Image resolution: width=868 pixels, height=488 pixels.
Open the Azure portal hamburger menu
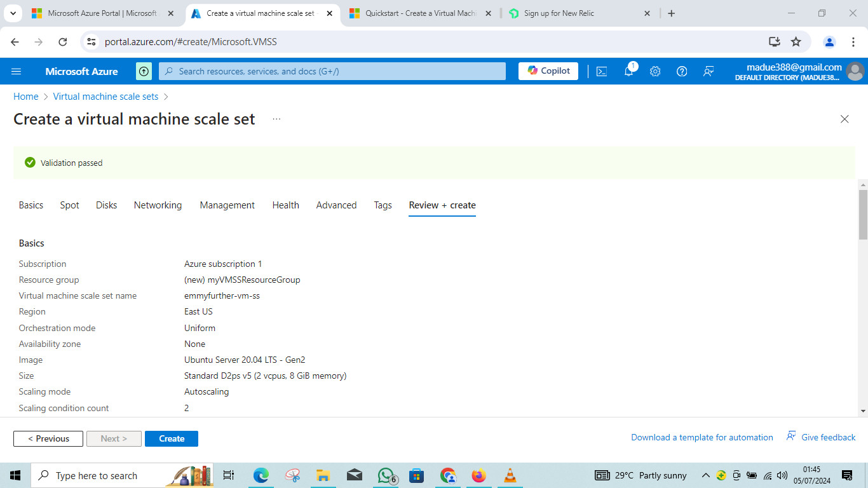coord(17,71)
